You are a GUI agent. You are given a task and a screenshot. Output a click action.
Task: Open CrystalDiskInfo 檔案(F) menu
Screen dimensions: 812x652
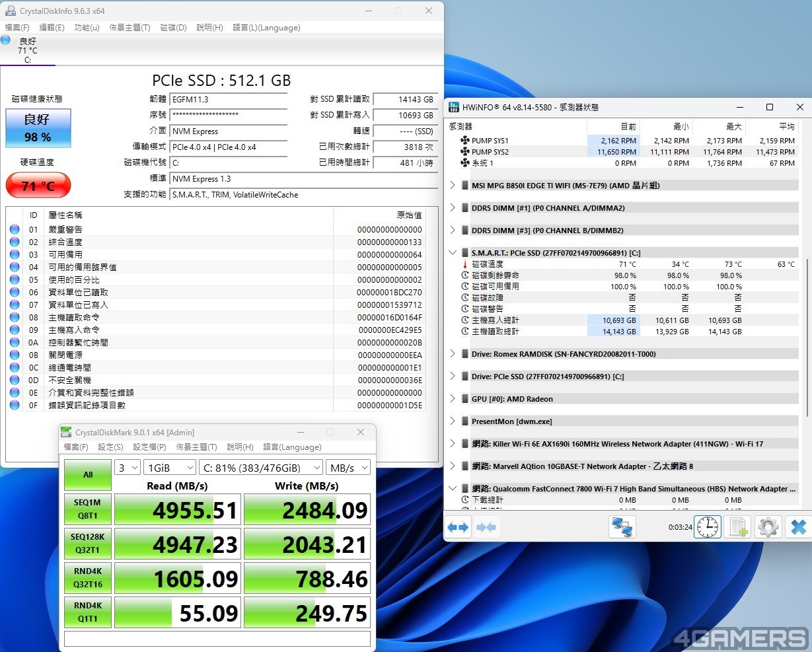[17, 28]
